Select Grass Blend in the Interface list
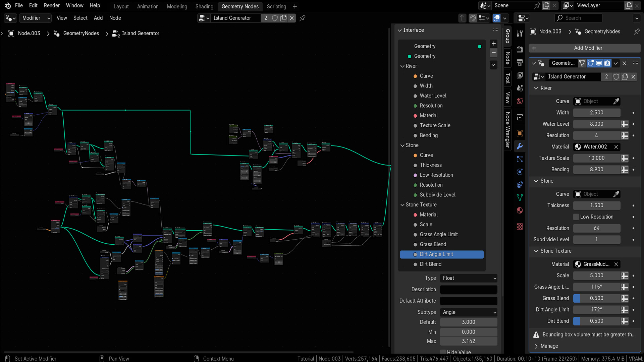This screenshot has height=362, width=644. 433,244
